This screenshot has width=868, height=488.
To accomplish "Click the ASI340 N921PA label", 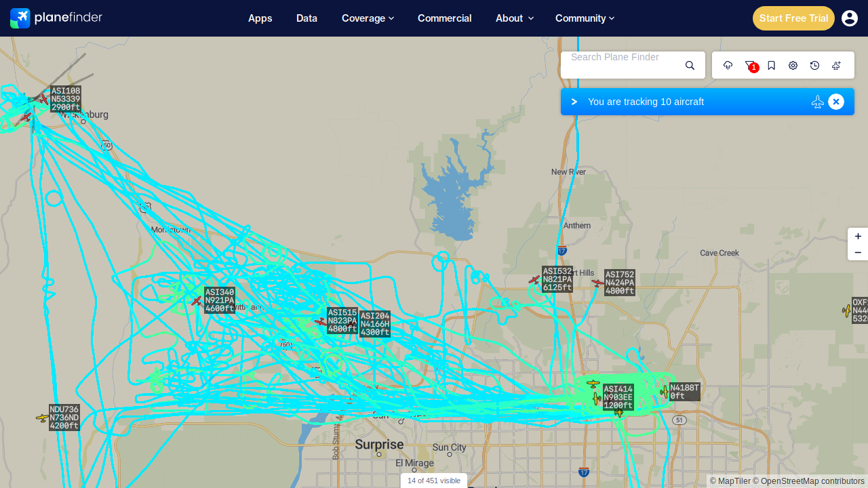I will coord(220,300).
